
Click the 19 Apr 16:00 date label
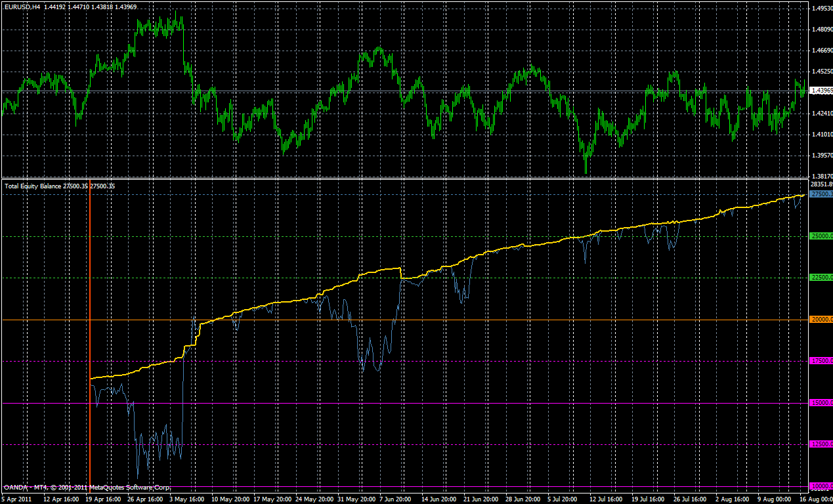104,499
